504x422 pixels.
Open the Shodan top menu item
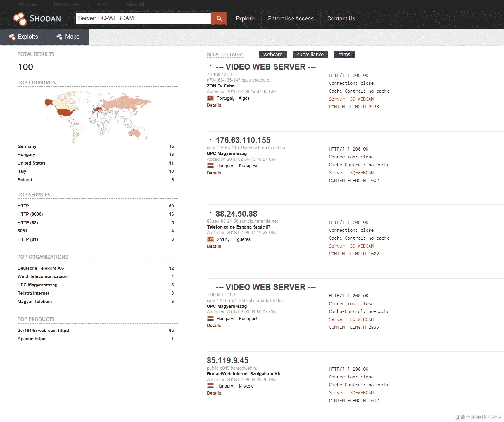27,4
